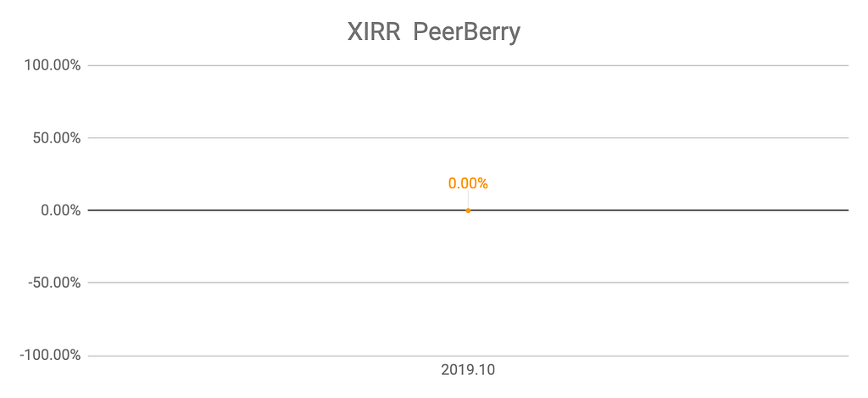Select the -100.00% y-axis label

point(50,356)
